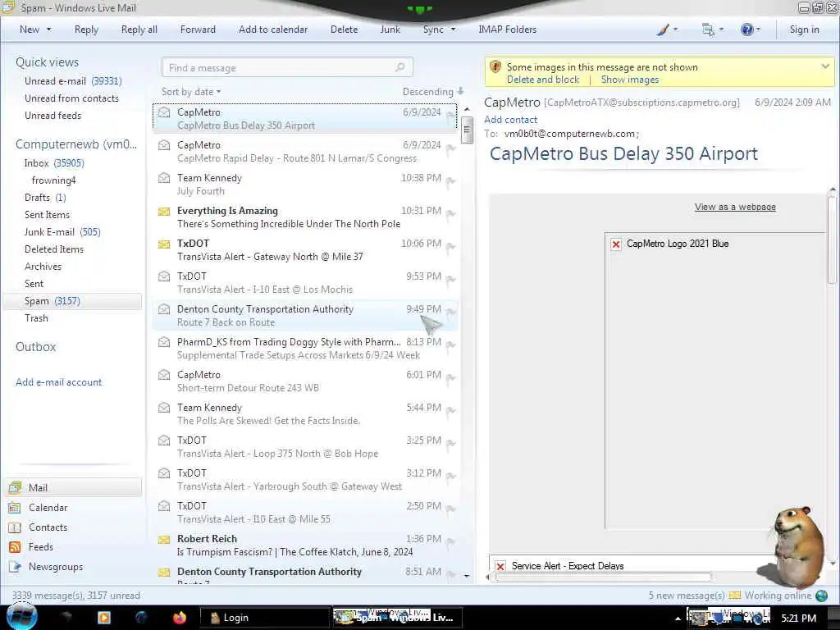
Task: Flag the Robert Reich Coffee Klatch message
Action: tap(450, 542)
